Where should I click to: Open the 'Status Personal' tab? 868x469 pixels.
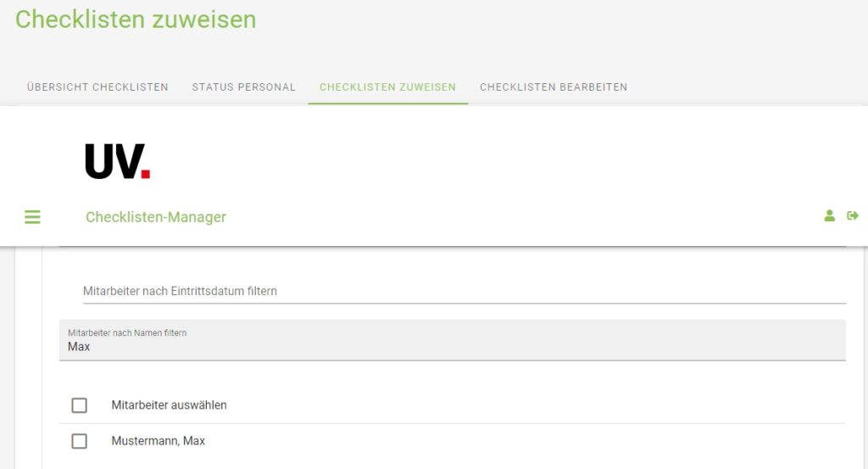pyautogui.click(x=244, y=87)
